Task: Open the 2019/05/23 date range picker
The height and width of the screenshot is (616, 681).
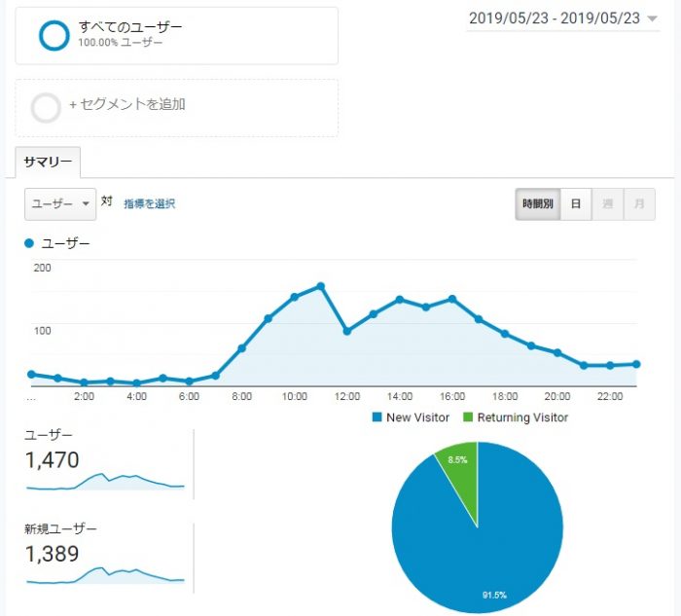Action: (x=554, y=18)
